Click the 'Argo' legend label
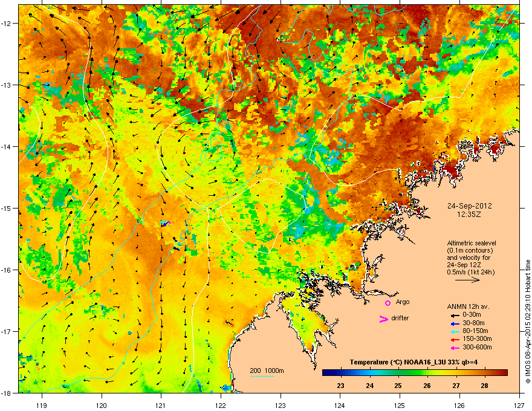The height and width of the screenshot is (411, 532). tap(403, 302)
